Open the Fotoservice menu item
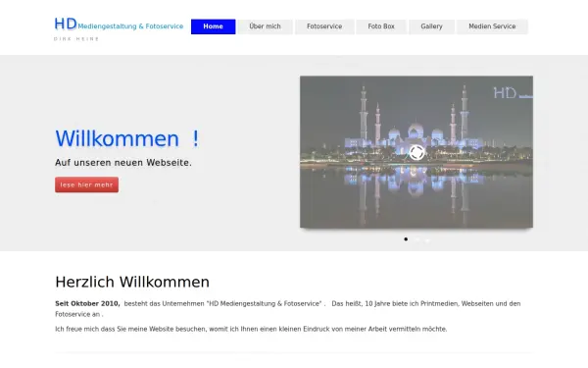This screenshot has width=588, height=368. click(324, 26)
